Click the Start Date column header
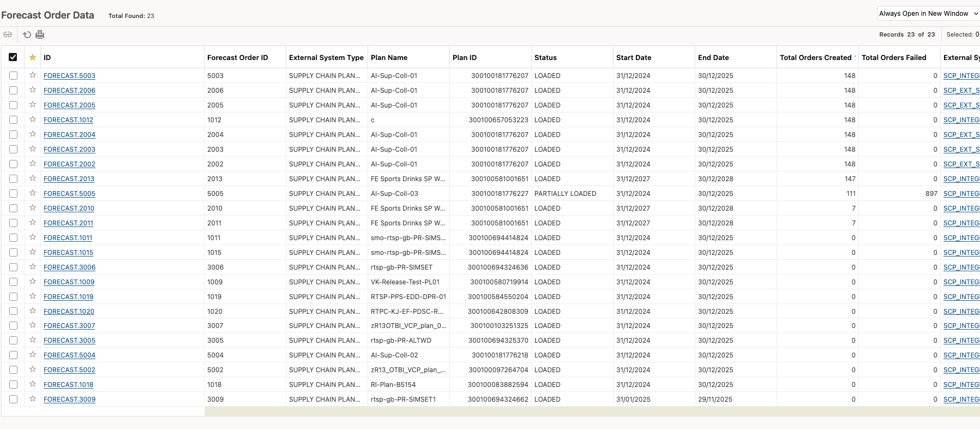The image size is (980, 429). tap(634, 57)
